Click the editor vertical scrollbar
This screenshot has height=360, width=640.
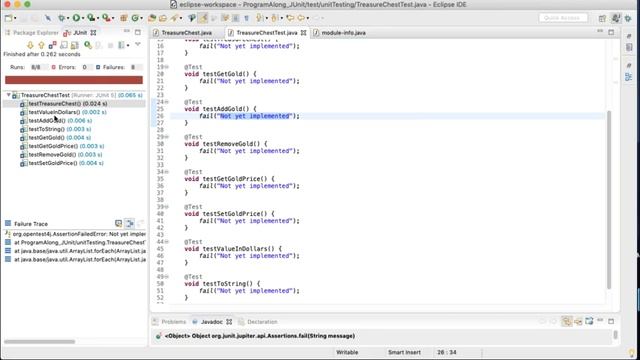pos(609,200)
